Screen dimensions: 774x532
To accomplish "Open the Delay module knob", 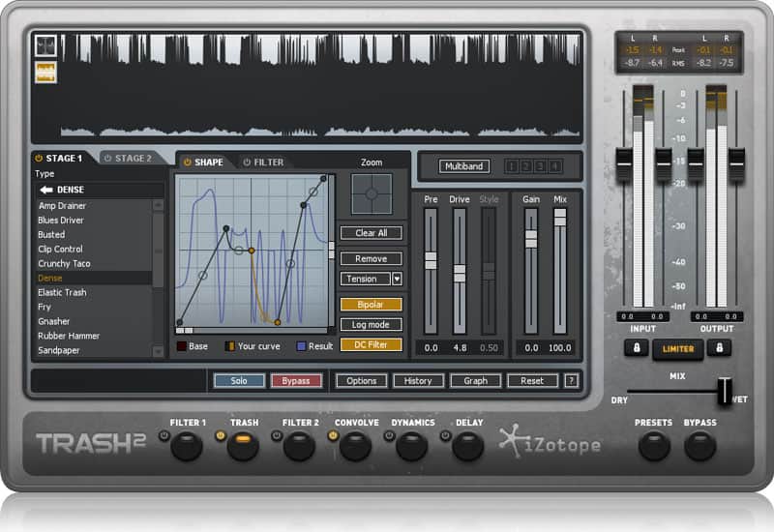I will pyautogui.click(x=468, y=446).
